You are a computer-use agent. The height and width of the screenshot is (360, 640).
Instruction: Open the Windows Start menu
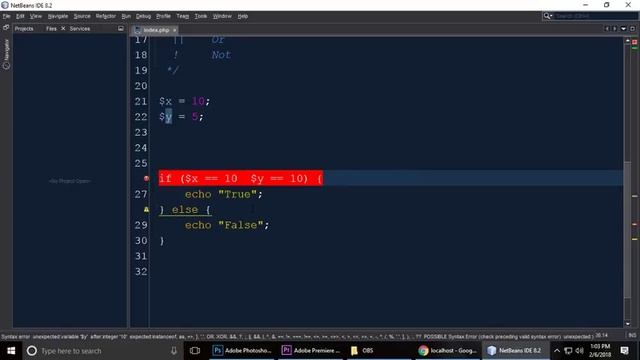pyautogui.click(x=11, y=351)
